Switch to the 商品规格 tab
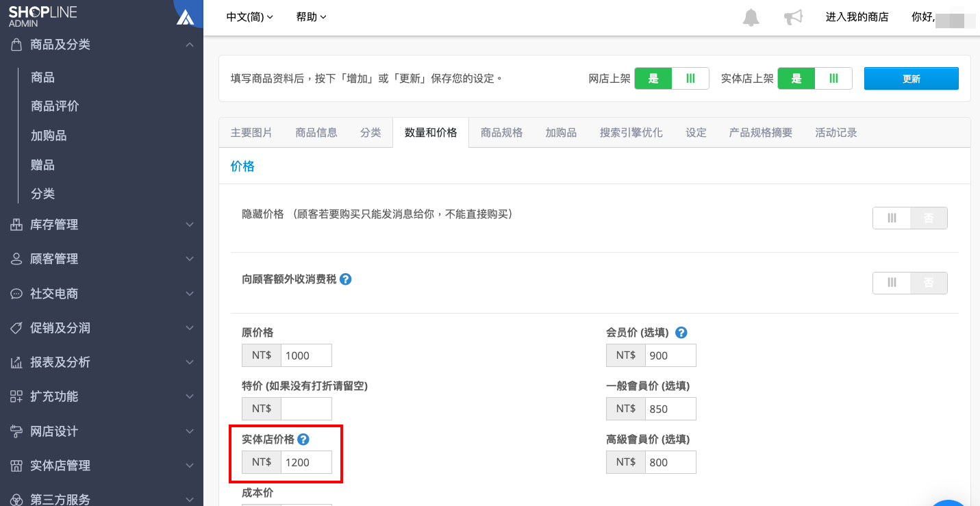 pyautogui.click(x=502, y=133)
